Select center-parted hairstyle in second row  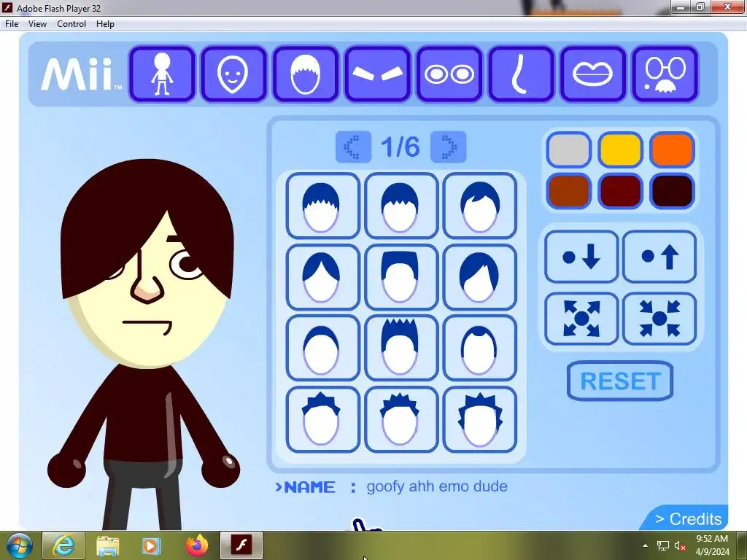(x=322, y=277)
